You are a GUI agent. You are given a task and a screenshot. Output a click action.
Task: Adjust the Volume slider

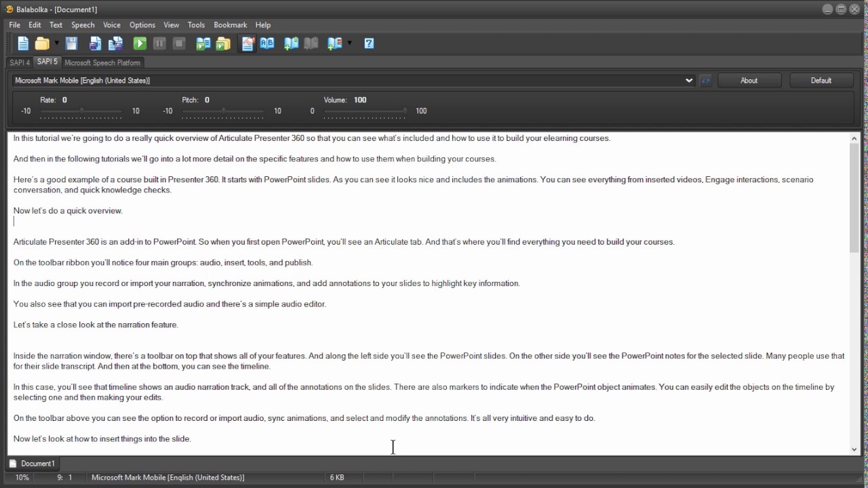tap(365, 111)
